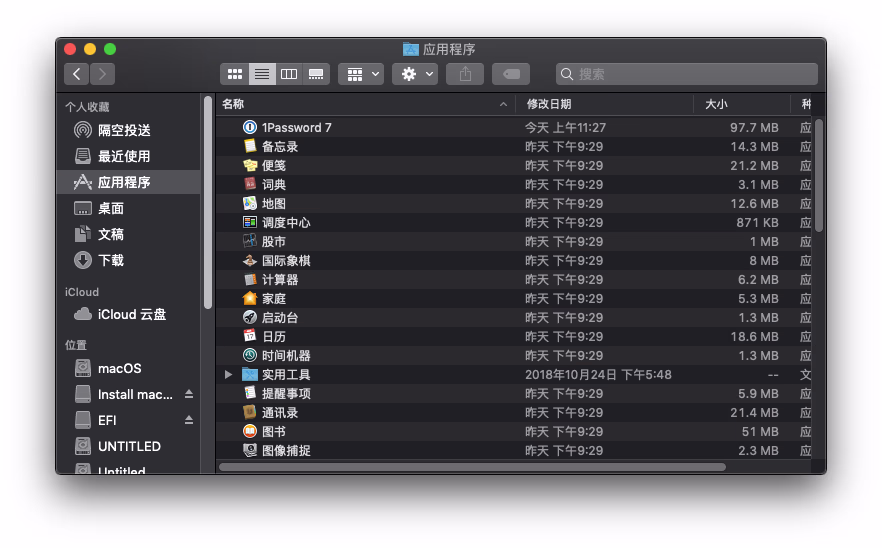Select the 国际象棋 chess app icon
This screenshot has height=548, width=882.
250,261
